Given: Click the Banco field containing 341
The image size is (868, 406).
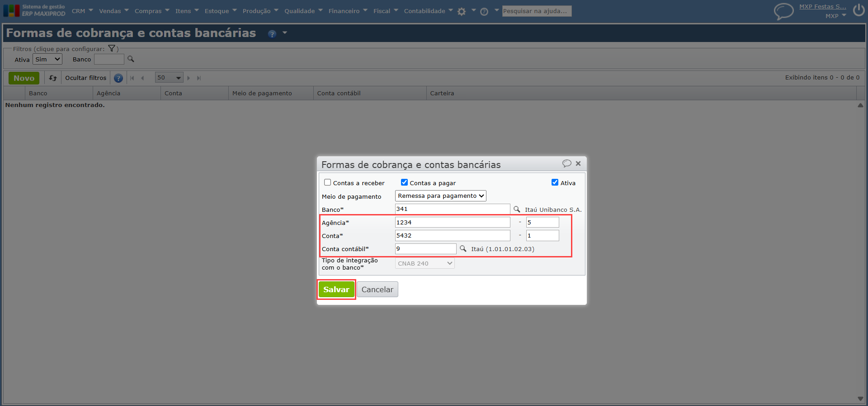Looking at the screenshot, I should pos(453,209).
